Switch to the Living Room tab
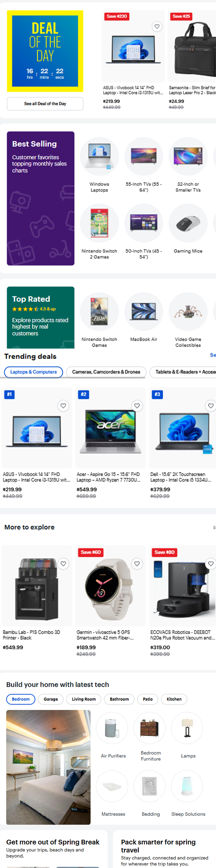This screenshot has width=216, height=868. [x=84, y=699]
